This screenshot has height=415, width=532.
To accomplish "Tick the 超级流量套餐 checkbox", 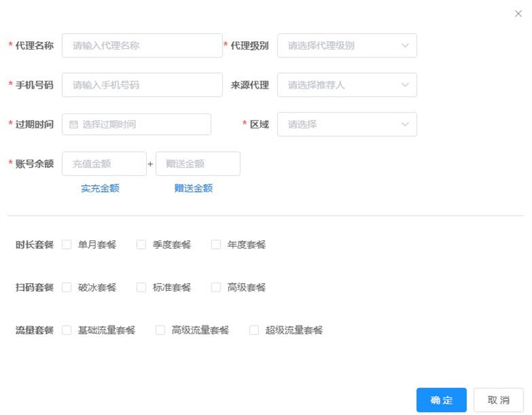I will 254,330.
